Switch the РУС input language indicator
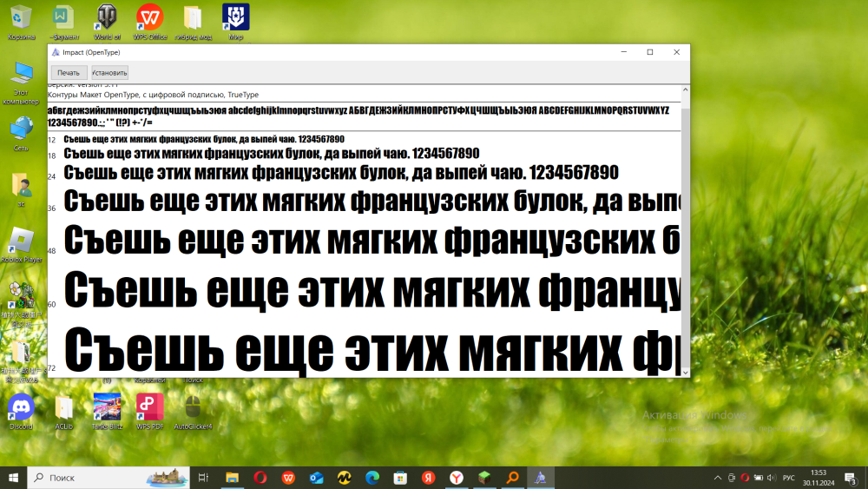 789,478
